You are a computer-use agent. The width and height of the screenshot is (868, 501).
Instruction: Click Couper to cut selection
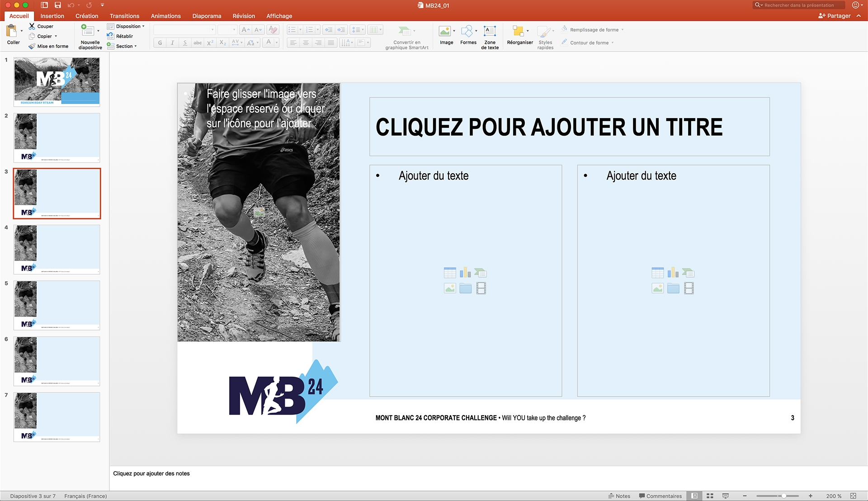(41, 26)
